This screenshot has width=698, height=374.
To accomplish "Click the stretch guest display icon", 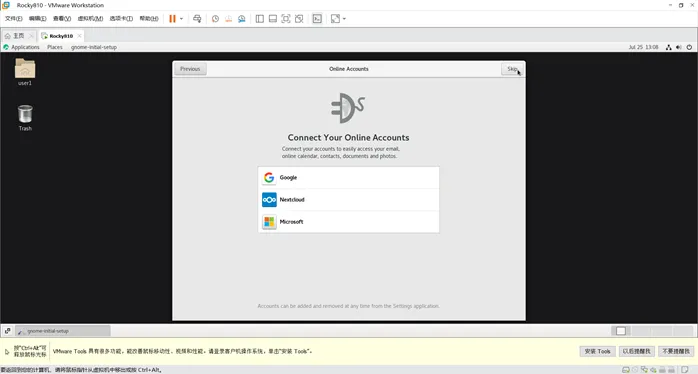I will pyautogui.click(x=335, y=19).
